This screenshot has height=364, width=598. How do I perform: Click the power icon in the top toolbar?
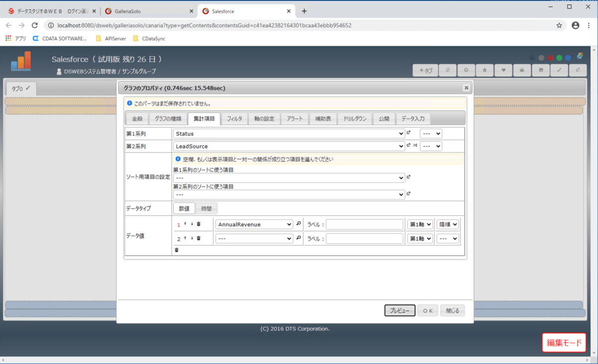466,70
